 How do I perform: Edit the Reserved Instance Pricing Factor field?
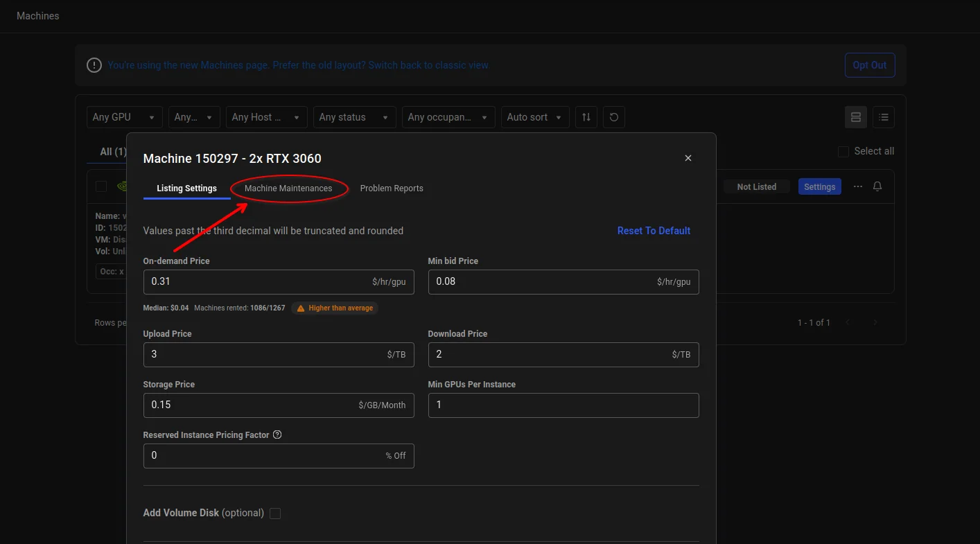[x=279, y=455]
